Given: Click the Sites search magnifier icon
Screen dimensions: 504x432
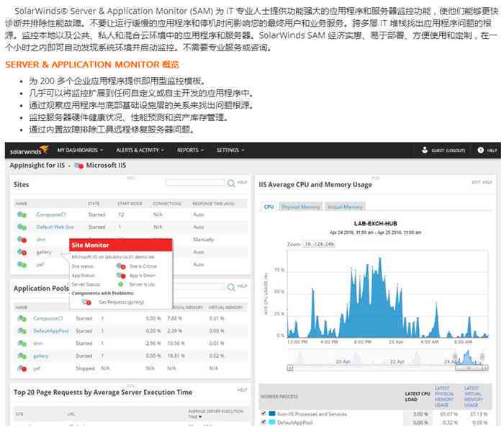Looking at the screenshot, I should click(x=231, y=184).
